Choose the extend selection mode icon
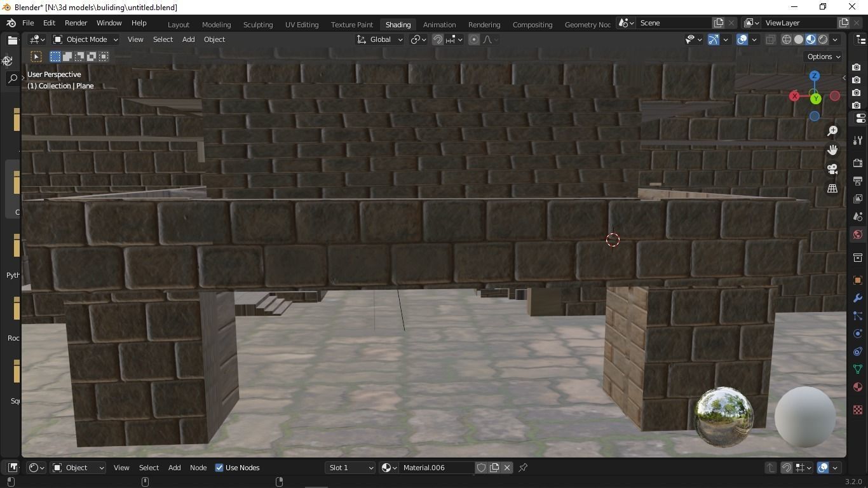 pyautogui.click(x=67, y=57)
